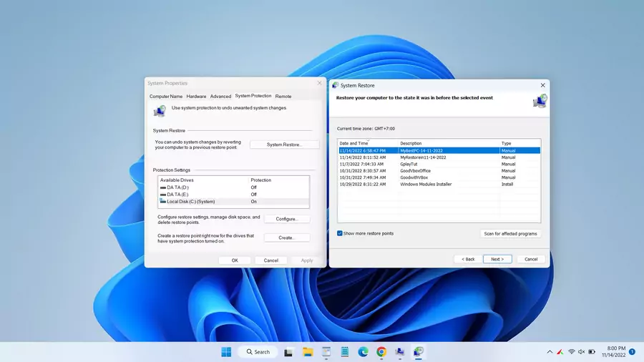Close the System Properties window
Screen dimensions: 644x362
[319, 83]
